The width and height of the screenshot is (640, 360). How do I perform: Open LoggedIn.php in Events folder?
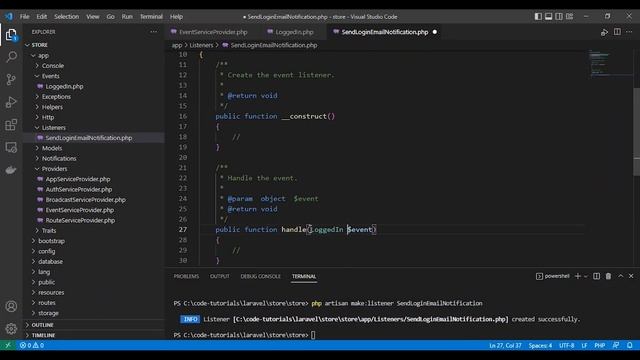click(x=64, y=87)
